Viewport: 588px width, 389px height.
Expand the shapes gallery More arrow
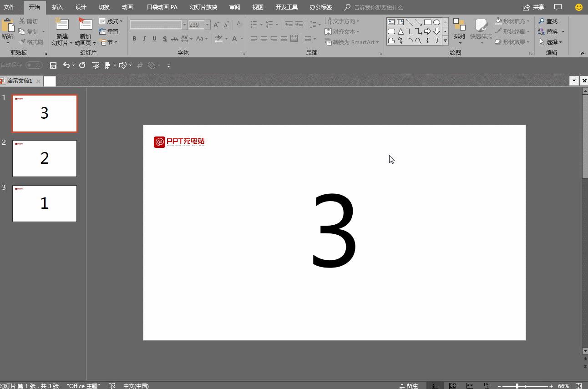pyautogui.click(x=445, y=40)
